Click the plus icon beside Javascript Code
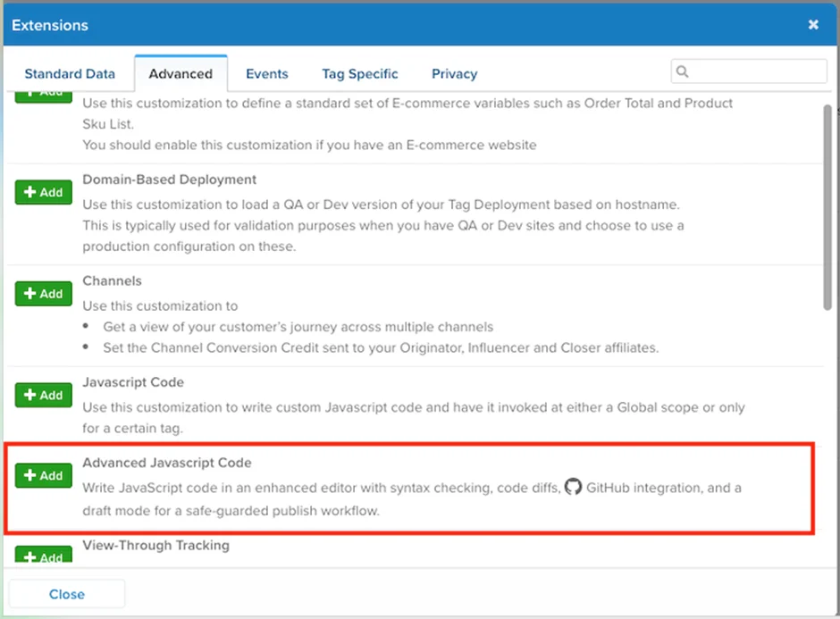The height and width of the screenshot is (619, 840). click(x=29, y=395)
